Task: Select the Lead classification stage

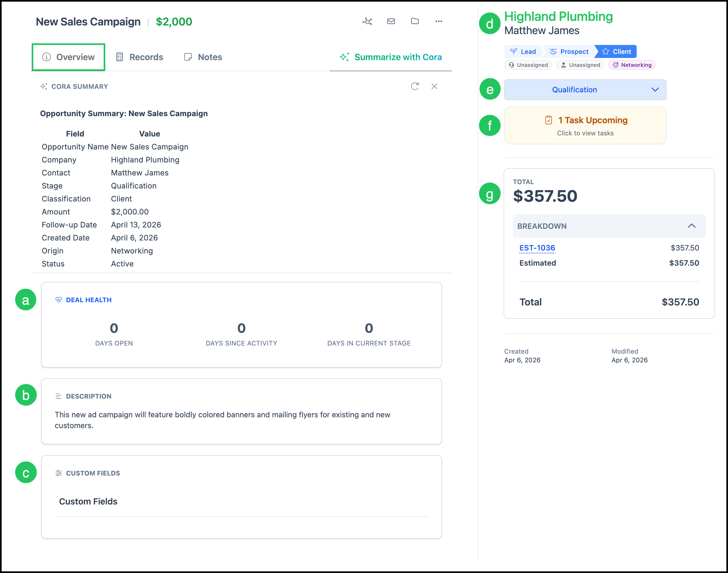Action: coord(523,52)
